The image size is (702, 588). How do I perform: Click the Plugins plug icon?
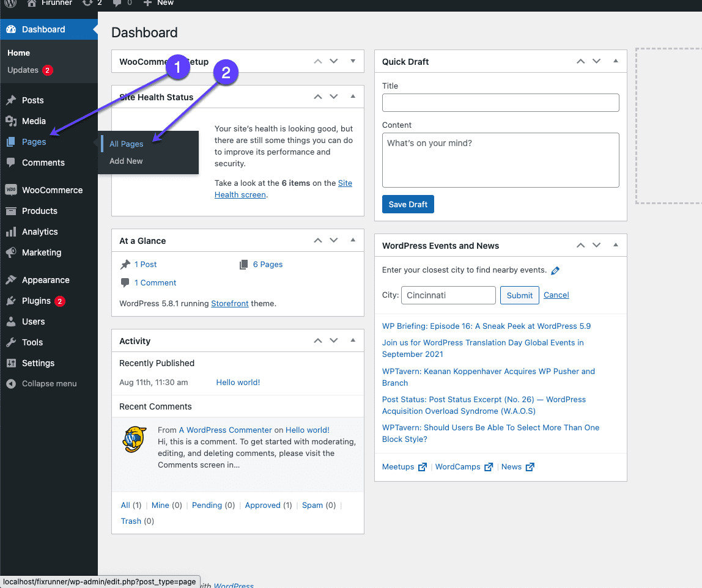pyautogui.click(x=11, y=301)
